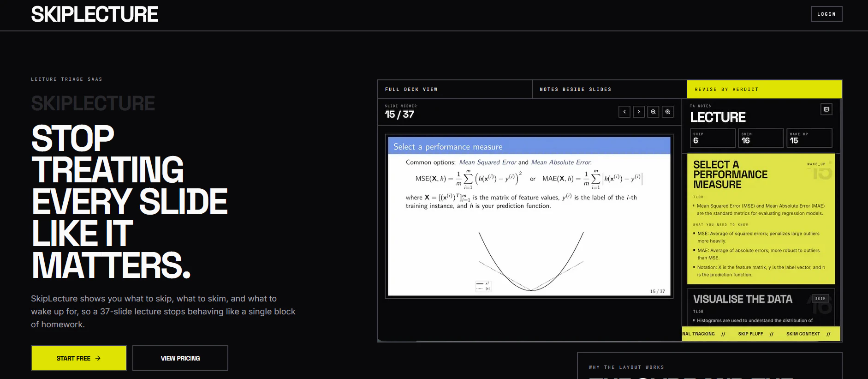The width and height of the screenshot is (868, 379).
Task: Click the slide preview titled Select a performance measure
Action: coord(529,216)
